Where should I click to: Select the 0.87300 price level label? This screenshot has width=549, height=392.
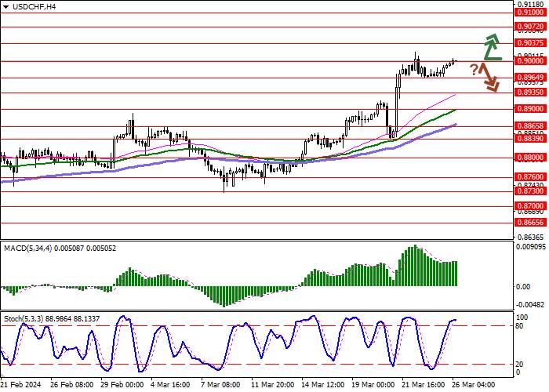pos(531,191)
